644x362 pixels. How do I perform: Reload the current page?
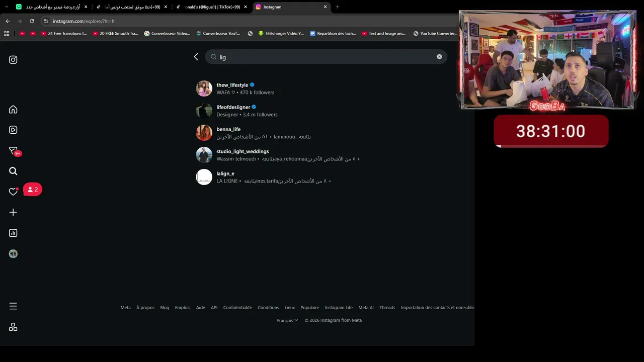point(32,21)
